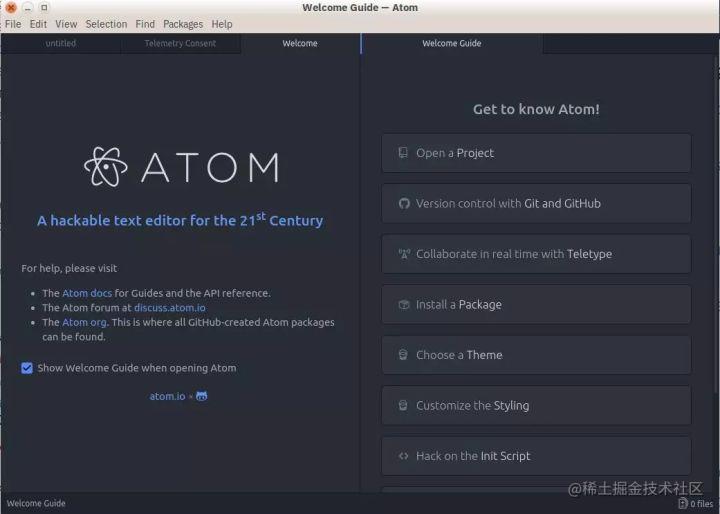
Task: Expand Collaborate in real time with Teletype
Action: tap(536, 254)
